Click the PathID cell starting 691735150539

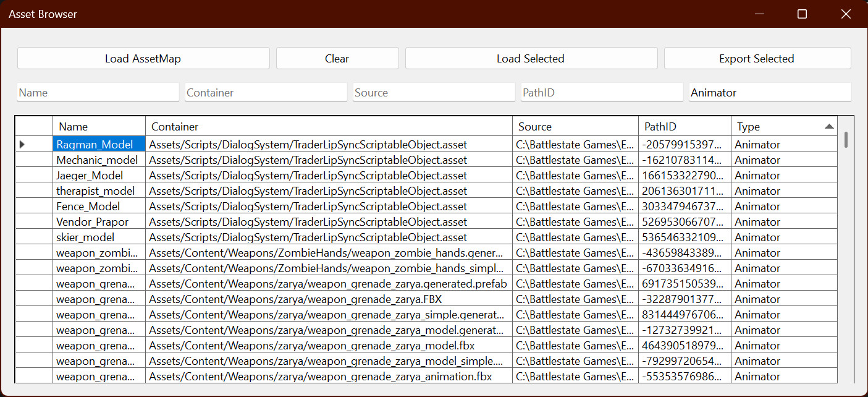685,284
